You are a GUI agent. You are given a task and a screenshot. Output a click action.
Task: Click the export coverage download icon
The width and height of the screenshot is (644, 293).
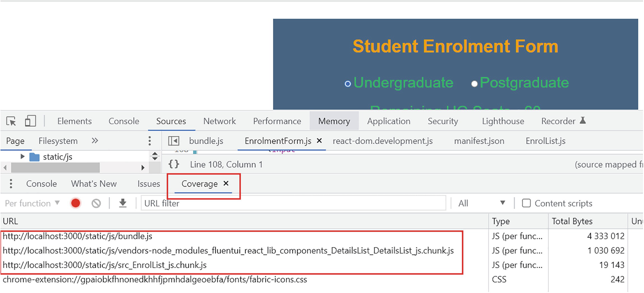(x=122, y=203)
